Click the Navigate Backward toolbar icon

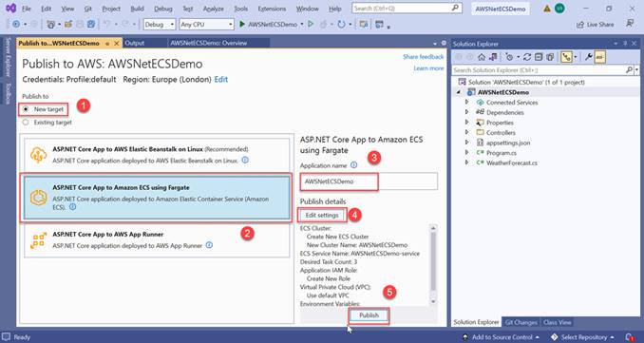(16, 25)
